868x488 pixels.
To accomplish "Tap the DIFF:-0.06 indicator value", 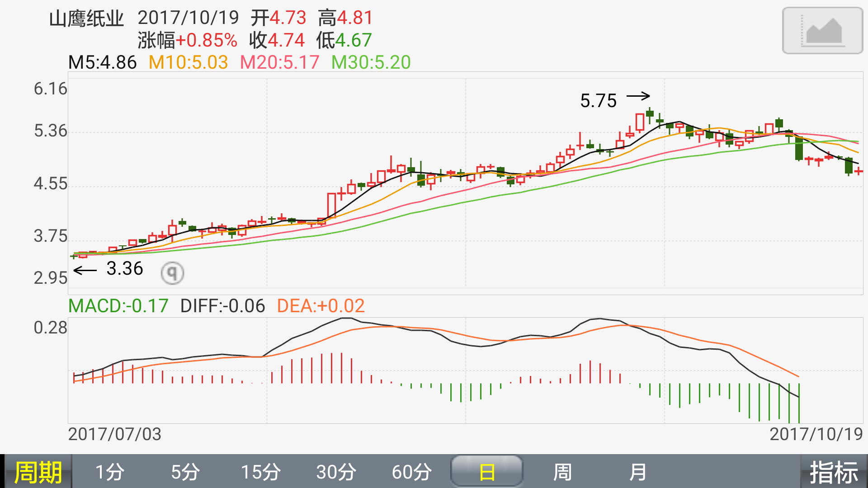I will pos(223,306).
